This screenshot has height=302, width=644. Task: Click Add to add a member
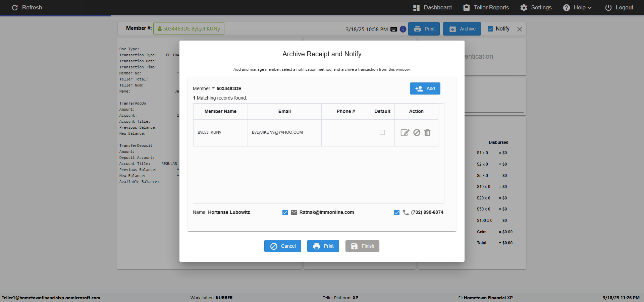[x=425, y=88]
